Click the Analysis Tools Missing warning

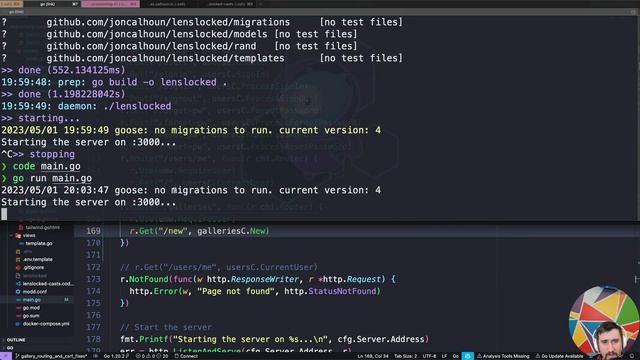point(503,356)
